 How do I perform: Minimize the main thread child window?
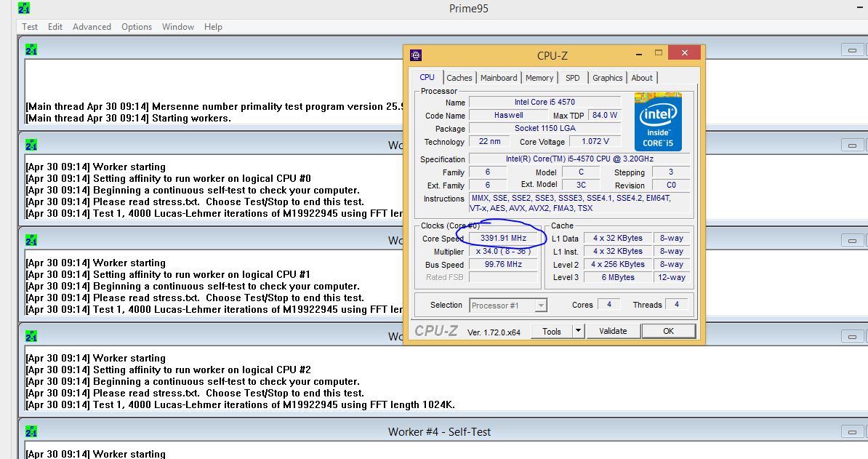[852, 50]
